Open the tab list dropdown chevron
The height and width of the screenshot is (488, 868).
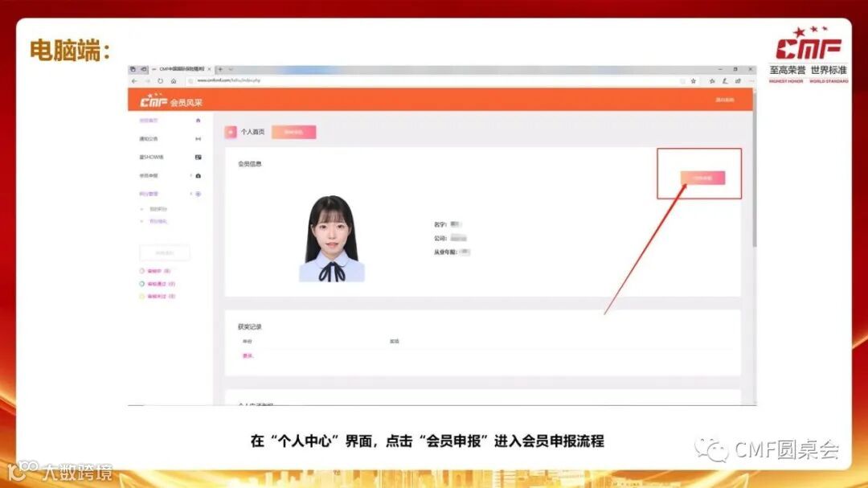pyautogui.click(x=231, y=69)
